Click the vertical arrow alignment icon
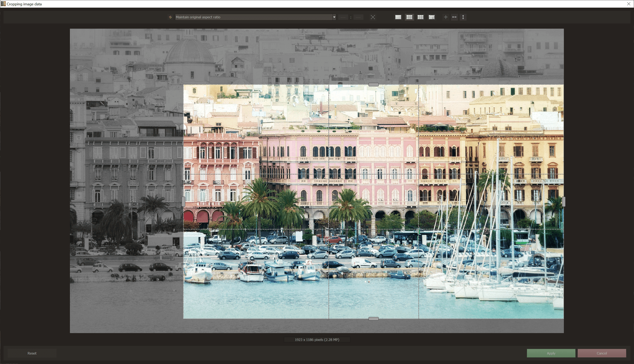Image resolution: width=634 pixels, height=364 pixels. click(463, 17)
